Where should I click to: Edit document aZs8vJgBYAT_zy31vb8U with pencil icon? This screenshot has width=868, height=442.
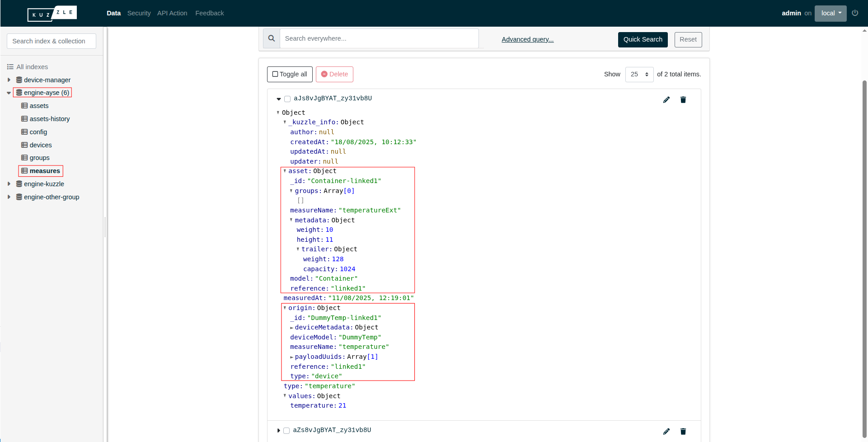666,432
